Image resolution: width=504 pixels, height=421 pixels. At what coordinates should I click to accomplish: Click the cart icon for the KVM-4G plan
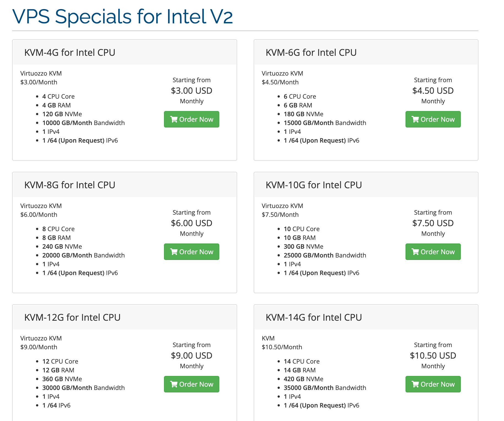coord(174,119)
